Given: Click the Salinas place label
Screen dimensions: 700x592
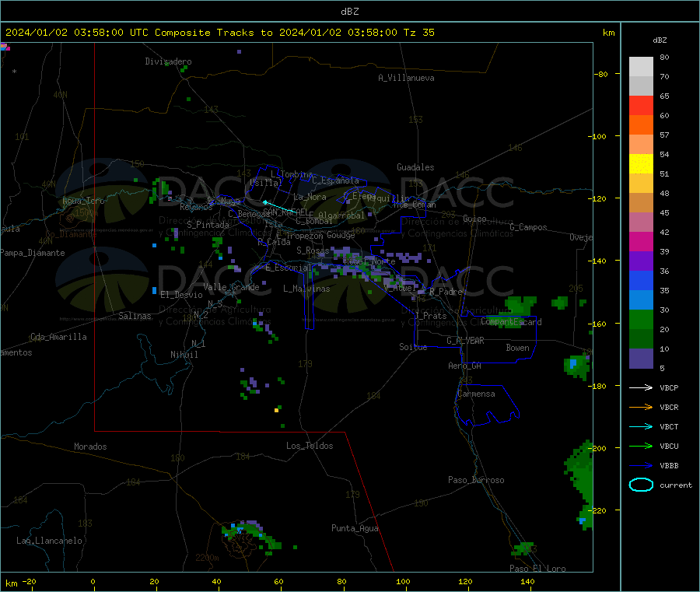Looking at the screenshot, I should [135, 316].
